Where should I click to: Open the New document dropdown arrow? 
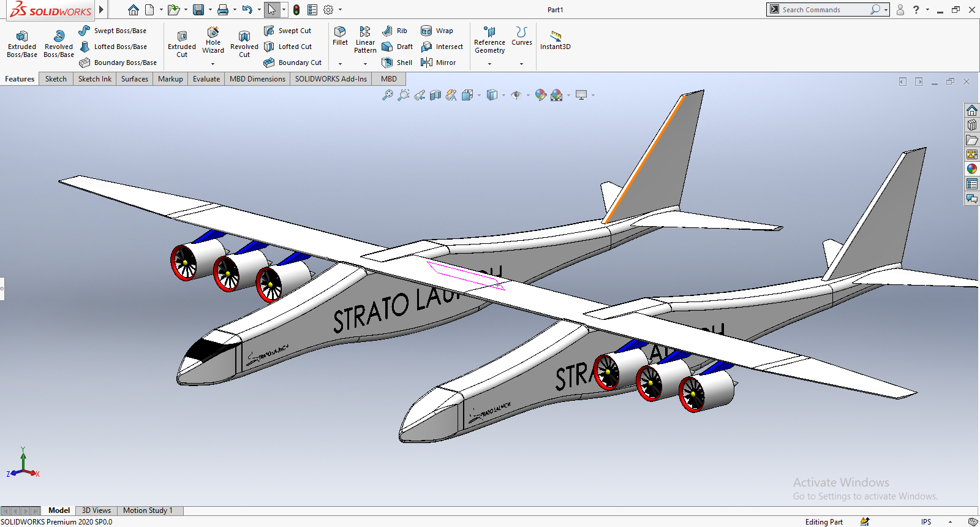(161, 10)
